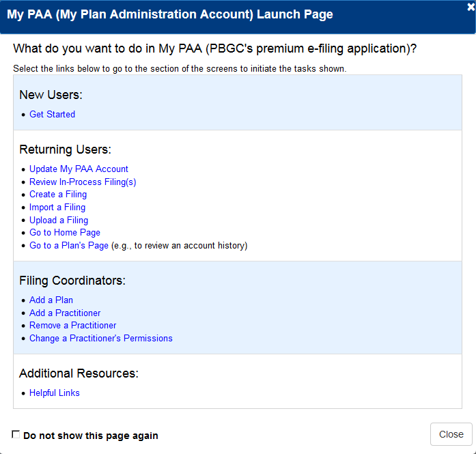Enable the Do not show this page again checkbox
Screen dimensions: 476x454
coord(16,435)
